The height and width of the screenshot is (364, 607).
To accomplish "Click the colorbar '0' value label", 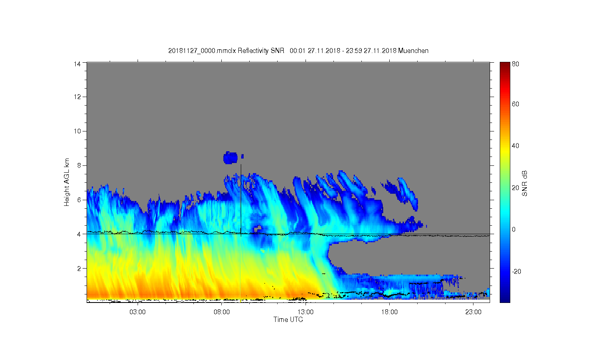I will click(x=514, y=229).
